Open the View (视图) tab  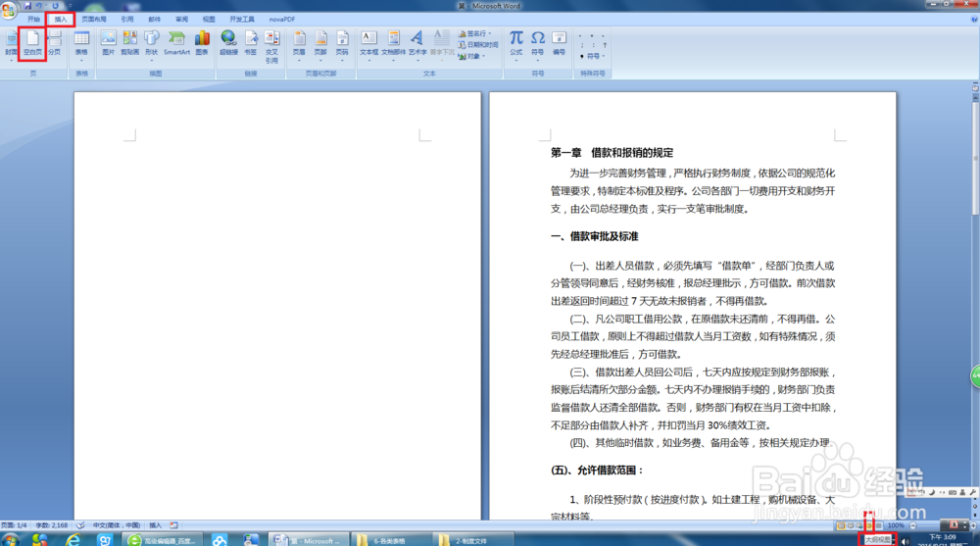coord(209,20)
